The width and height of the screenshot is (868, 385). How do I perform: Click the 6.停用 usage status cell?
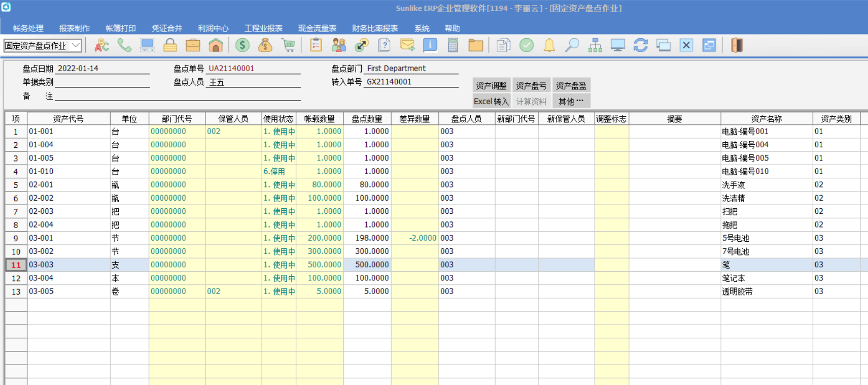coord(279,172)
